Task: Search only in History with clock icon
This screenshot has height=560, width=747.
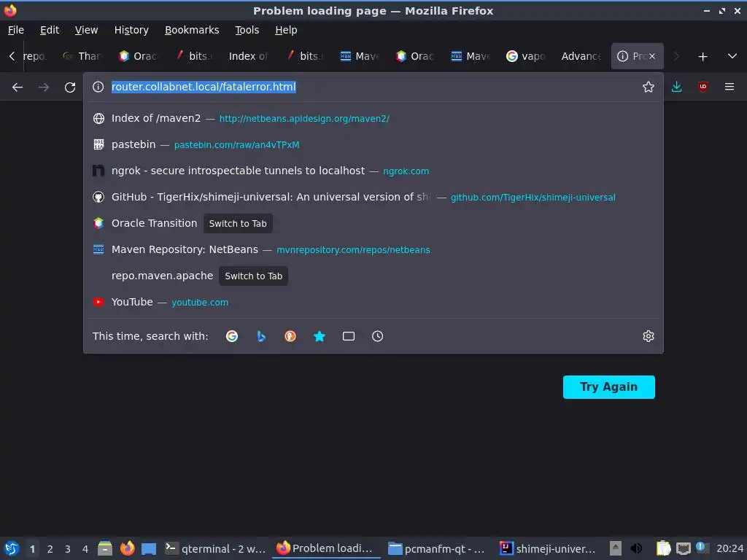Action: tap(377, 336)
